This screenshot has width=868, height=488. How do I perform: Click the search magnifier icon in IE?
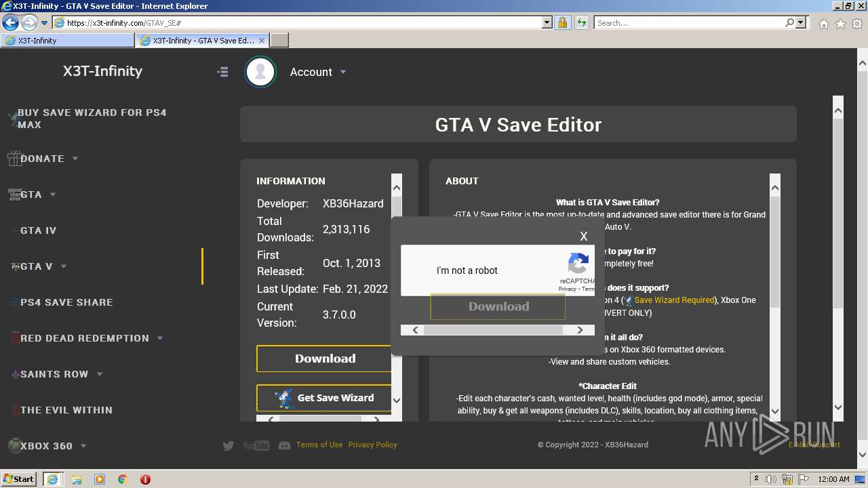click(x=789, y=22)
